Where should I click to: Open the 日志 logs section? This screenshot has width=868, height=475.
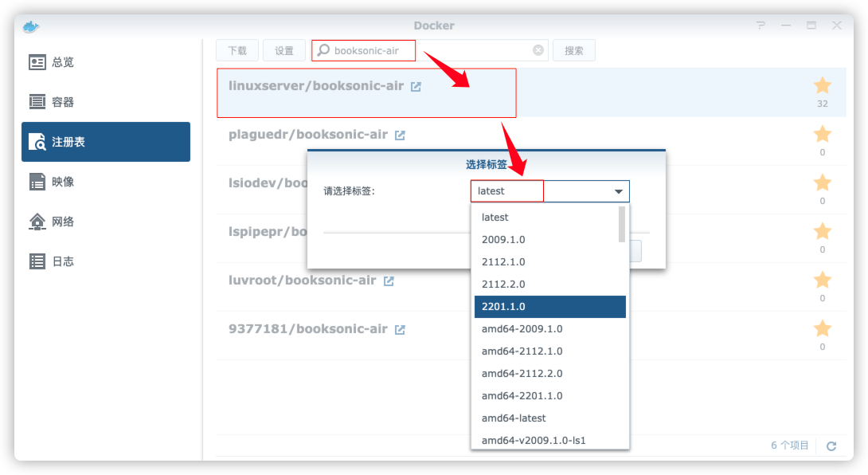click(x=106, y=261)
